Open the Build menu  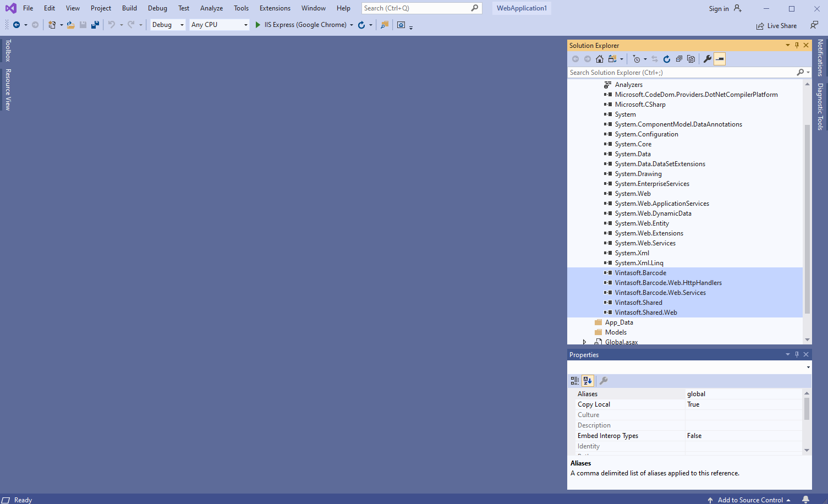tap(129, 8)
